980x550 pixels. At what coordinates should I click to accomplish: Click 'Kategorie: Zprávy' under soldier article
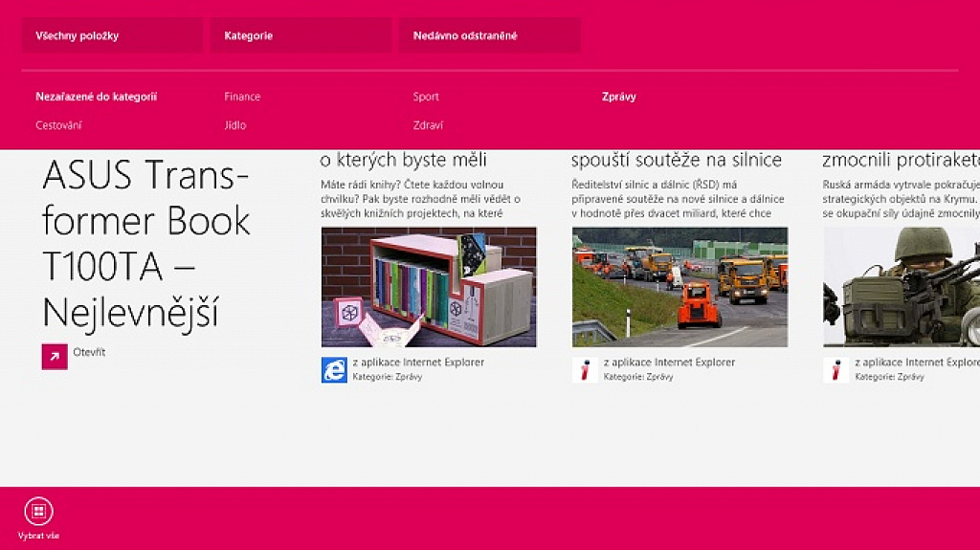890,377
